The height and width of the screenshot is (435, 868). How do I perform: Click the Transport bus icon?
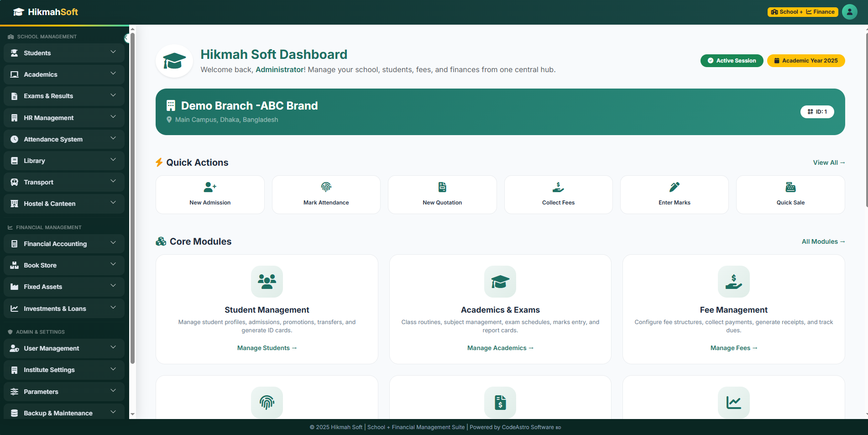[x=15, y=182]
